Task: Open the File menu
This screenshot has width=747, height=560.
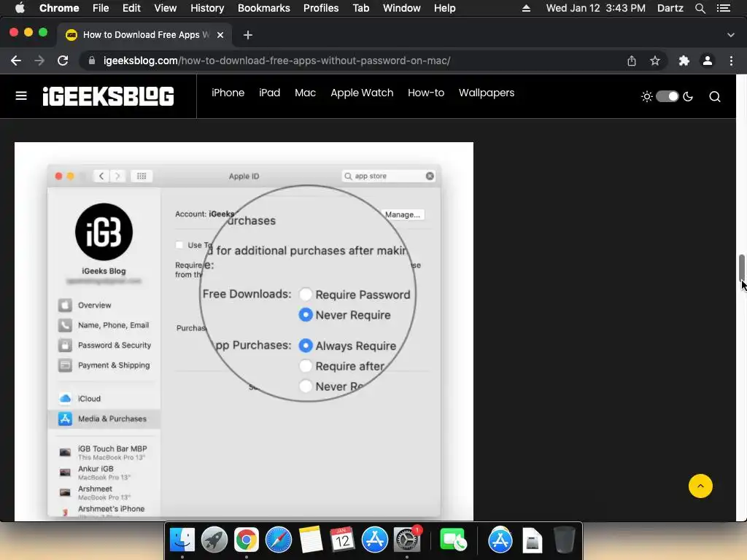Action: coord(101,8)
